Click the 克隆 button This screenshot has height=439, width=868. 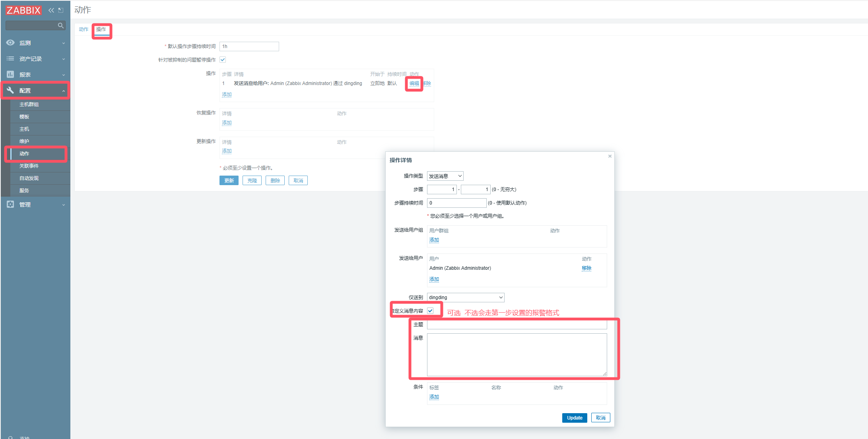click(x=252, y=180)
